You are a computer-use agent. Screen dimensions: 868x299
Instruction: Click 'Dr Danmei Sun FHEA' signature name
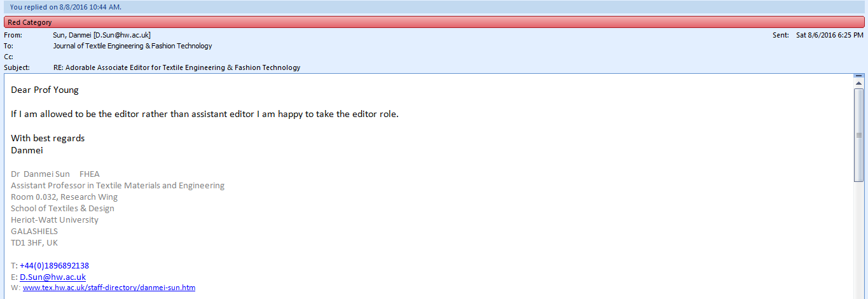pos(55,174)
